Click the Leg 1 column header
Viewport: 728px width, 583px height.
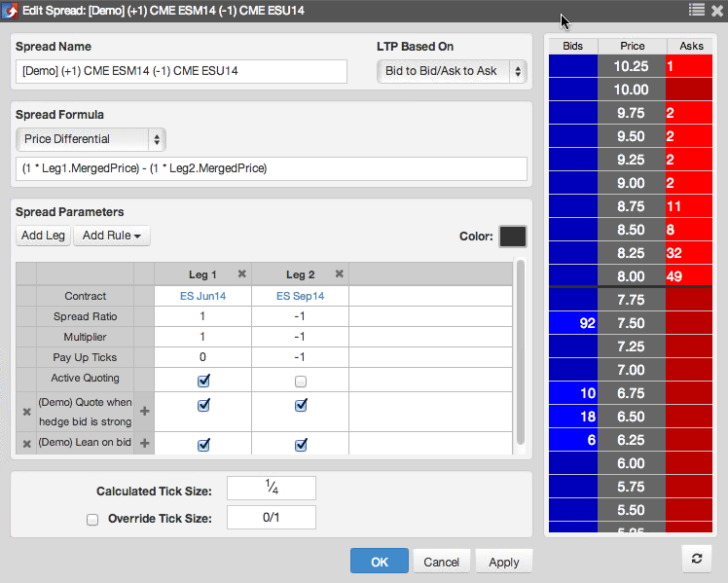(x=202, y=274)
